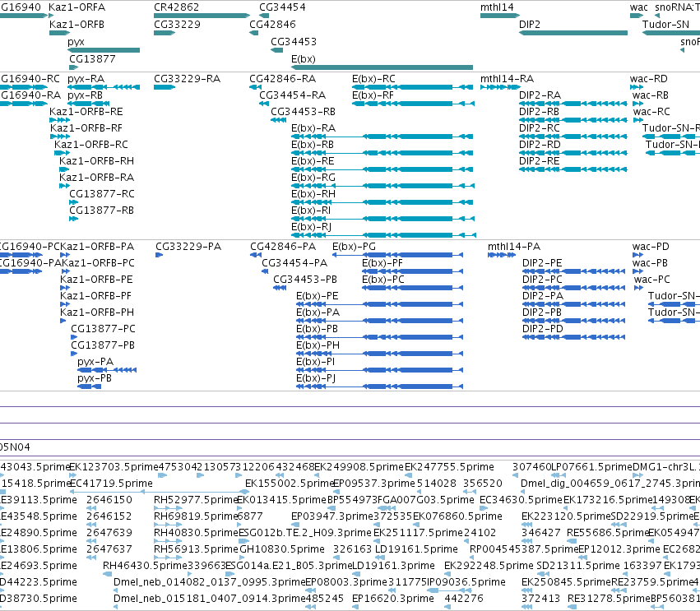The height and width of the screenshot is (611, 700).
Task: Click the RE55686.5prime EST label
Action: pos(607,533)
